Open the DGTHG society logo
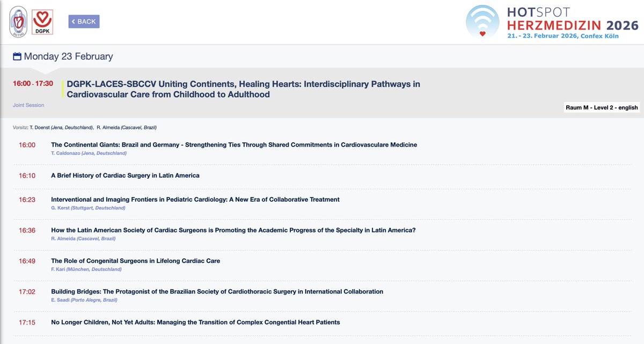This screenshot has width=644, height=344. point(18,21)
